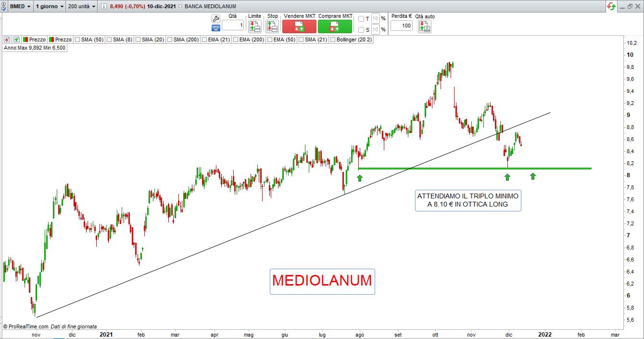Click the second Prezzo label
This screenshot has height=339, width=644.
[x=63, y=39]
